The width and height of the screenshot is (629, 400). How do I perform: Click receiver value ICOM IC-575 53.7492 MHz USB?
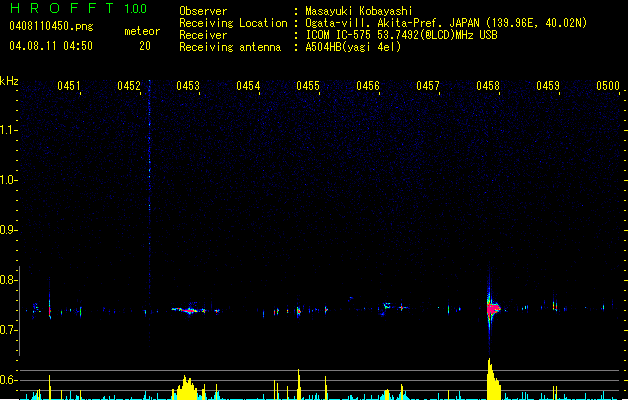pyautogui.click(x=401, y=35)
